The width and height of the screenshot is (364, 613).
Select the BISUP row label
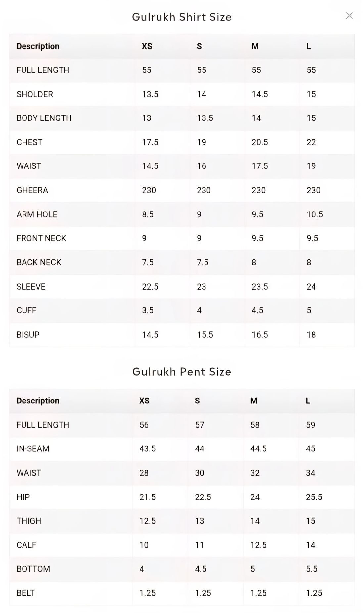tap(28, 335)
